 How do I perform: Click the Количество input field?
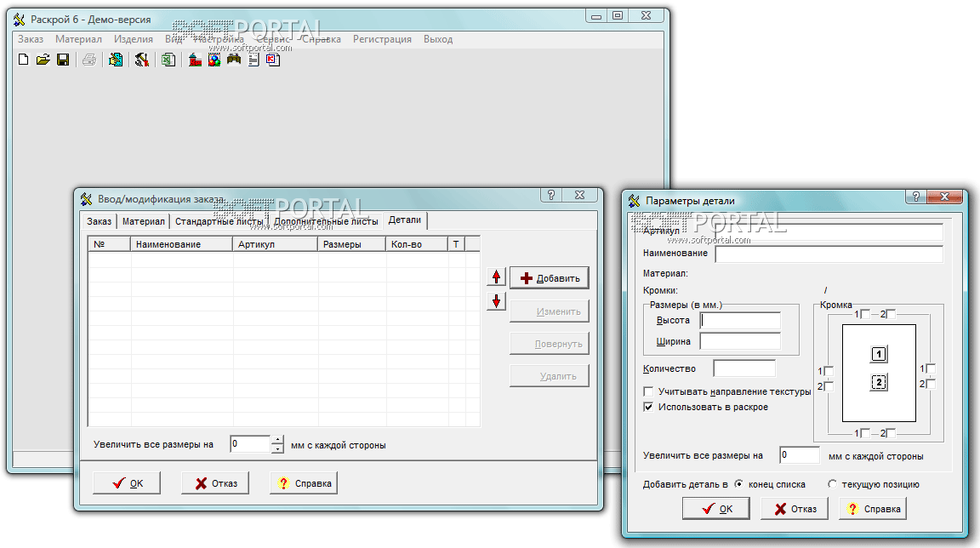[x=744, y=368]
